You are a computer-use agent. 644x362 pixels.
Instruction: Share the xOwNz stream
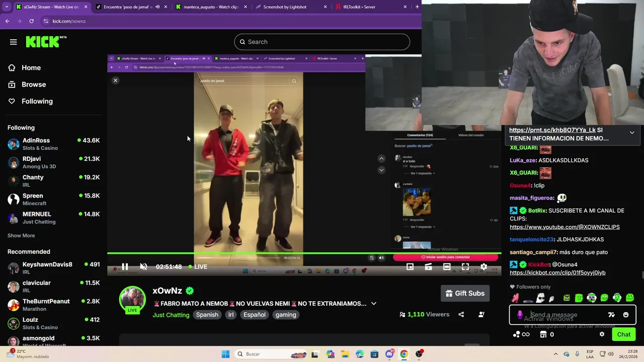click(461, 314)
